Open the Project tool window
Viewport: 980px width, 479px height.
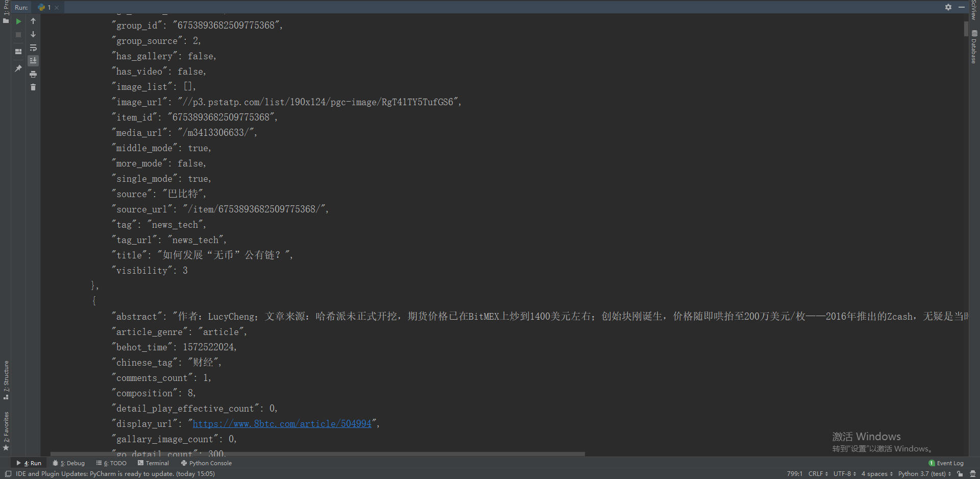coord(6,12)
